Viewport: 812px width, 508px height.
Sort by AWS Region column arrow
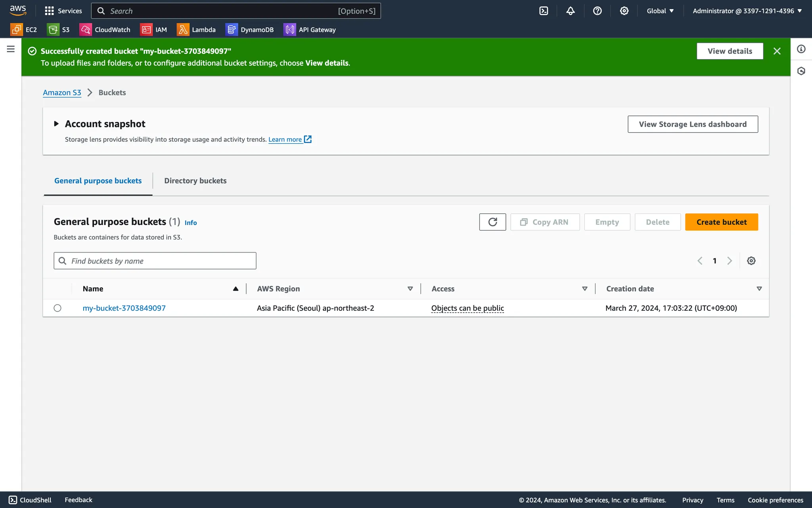(410, 289)
